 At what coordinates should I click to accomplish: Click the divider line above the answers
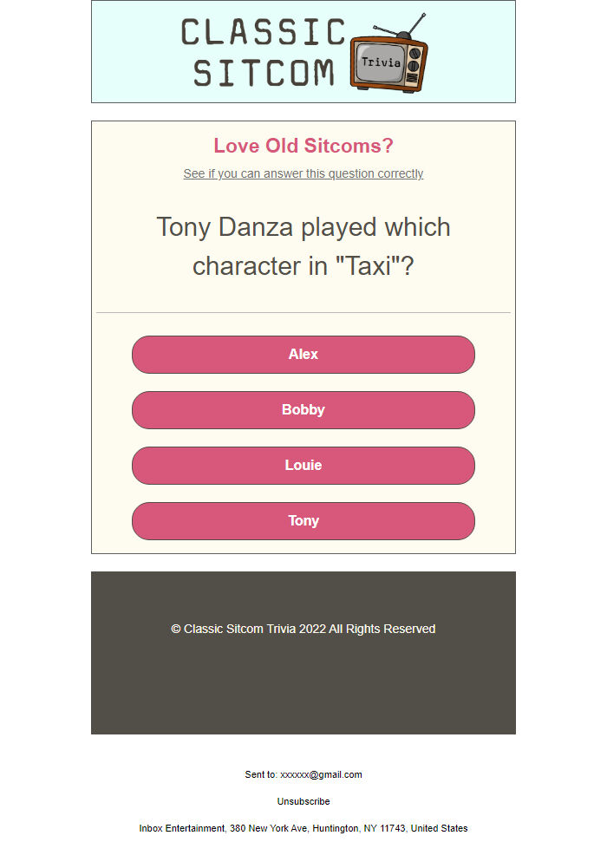pos(303,312)
